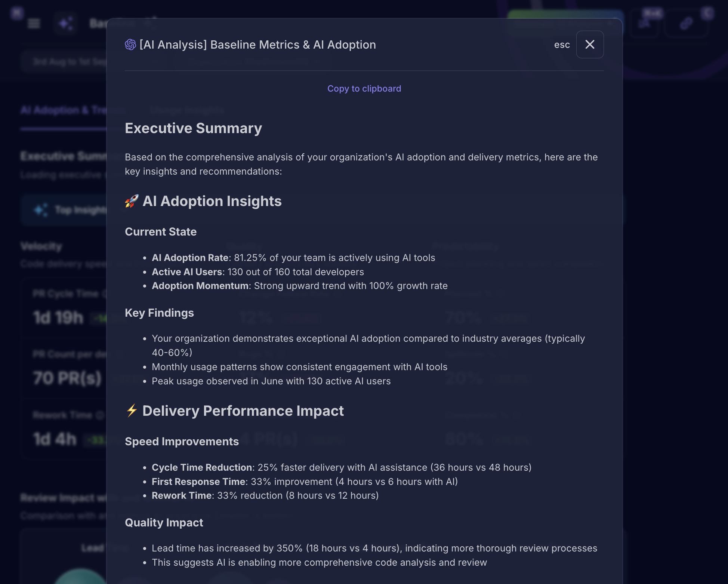Click the rocket icon by AI Adoption Insights
The image size is (728, 584).
132,201
